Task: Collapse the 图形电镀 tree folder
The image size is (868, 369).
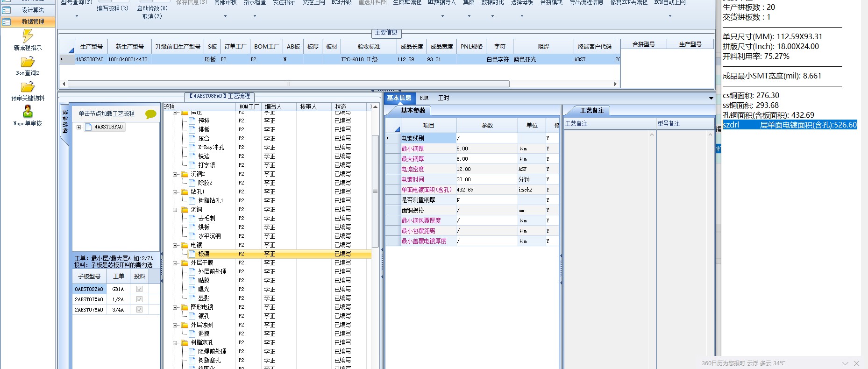Action: 176,307
